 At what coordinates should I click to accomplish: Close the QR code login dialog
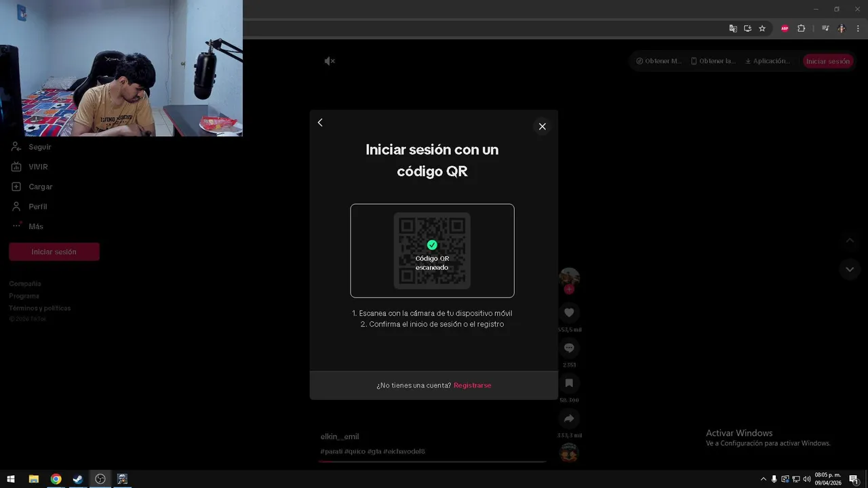(x=542, y=126)
